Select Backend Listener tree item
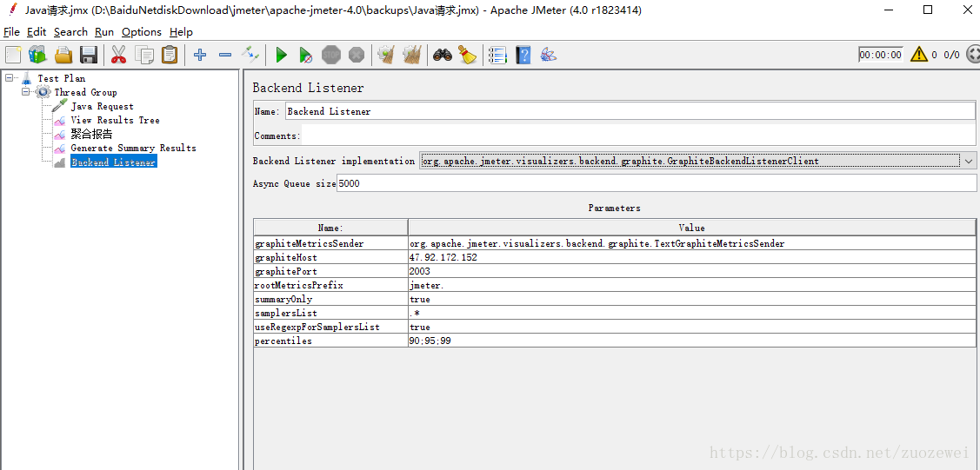 113,162
